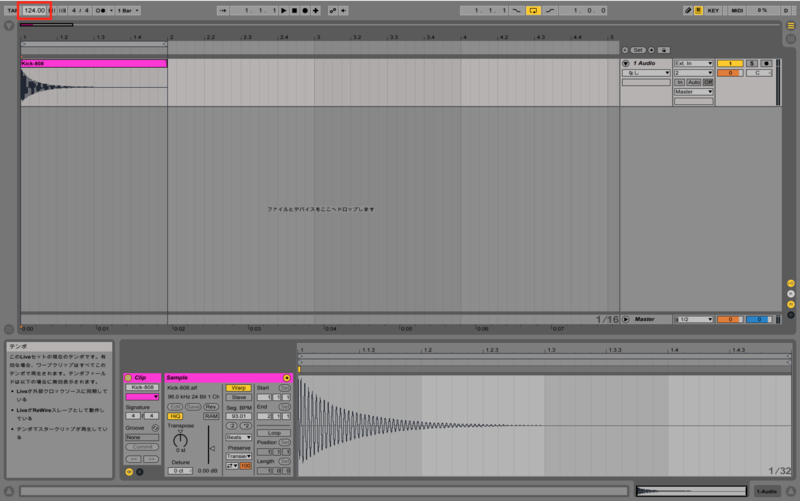800x501 pixels.
Task: Toggle the RAM mode button
Action: pyautogui.click(x=211, y=416)
